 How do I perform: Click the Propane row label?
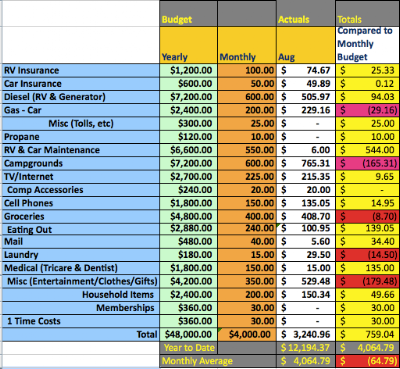pyautogui.click(x=81, y=137)
